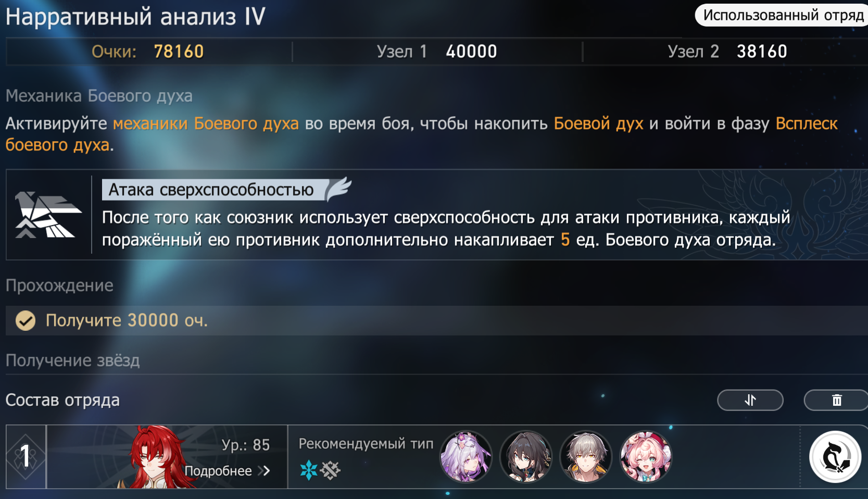
Task: Click the orange Боевой дух link
Action: [x=598, y=123]
